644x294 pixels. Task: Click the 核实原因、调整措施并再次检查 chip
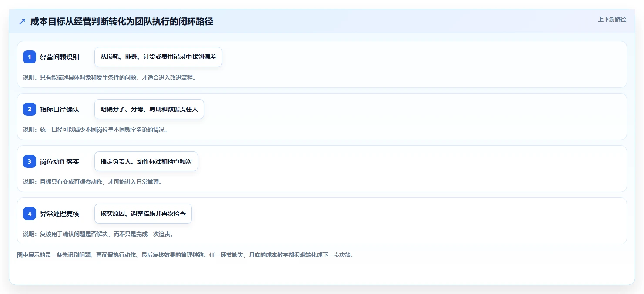coord(143,214)
